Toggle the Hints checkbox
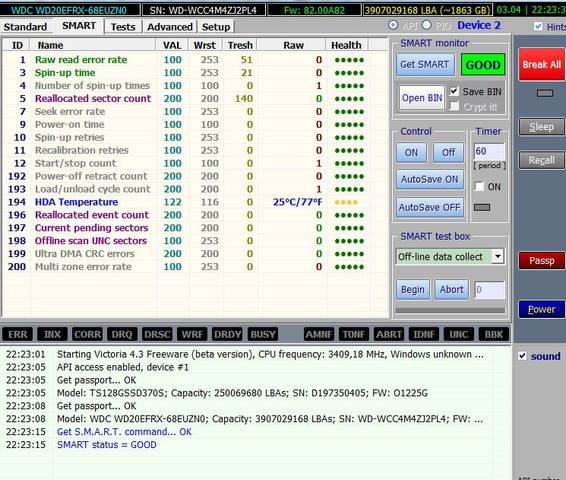 click(538, 26)
